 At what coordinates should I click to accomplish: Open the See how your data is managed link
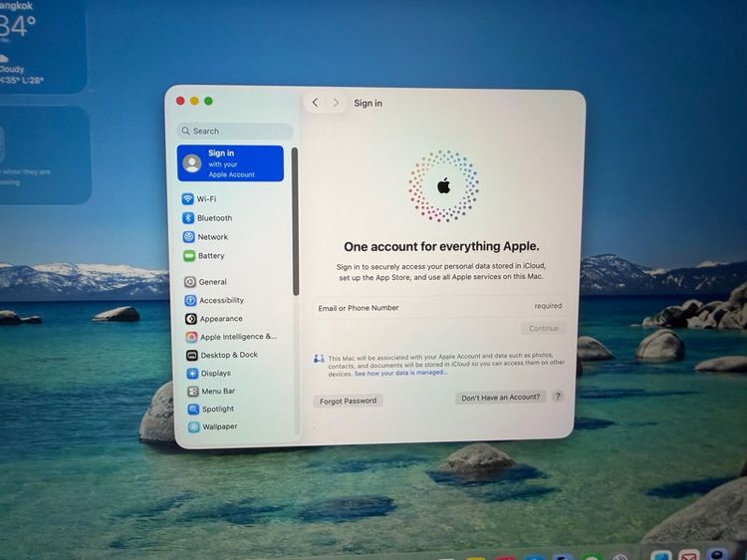click(400, 373)
